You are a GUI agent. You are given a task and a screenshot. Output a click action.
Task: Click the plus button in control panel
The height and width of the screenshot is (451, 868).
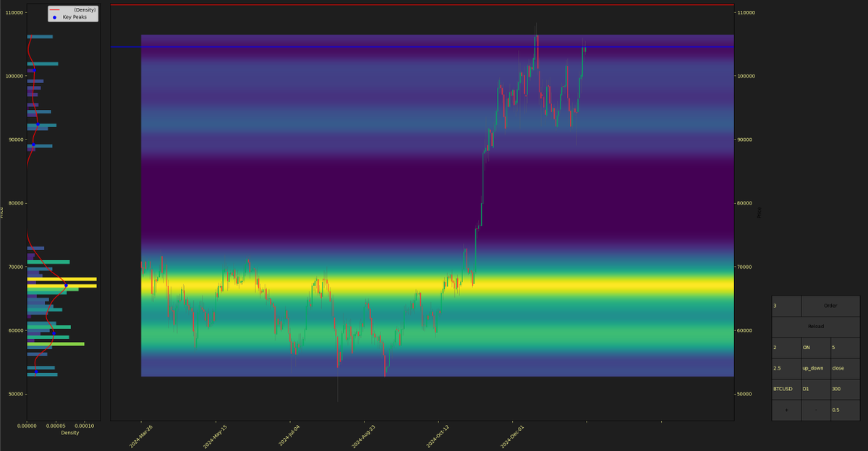click(x=786, y=410)
